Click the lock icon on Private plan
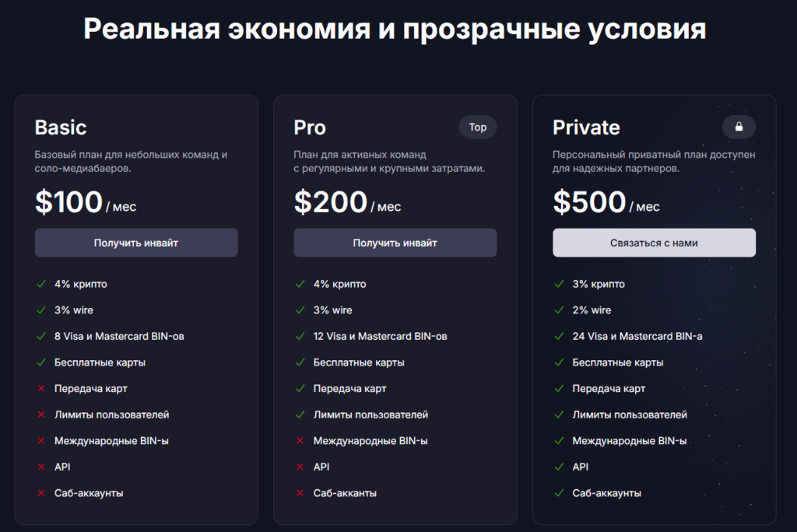 [x=739, y=127]
